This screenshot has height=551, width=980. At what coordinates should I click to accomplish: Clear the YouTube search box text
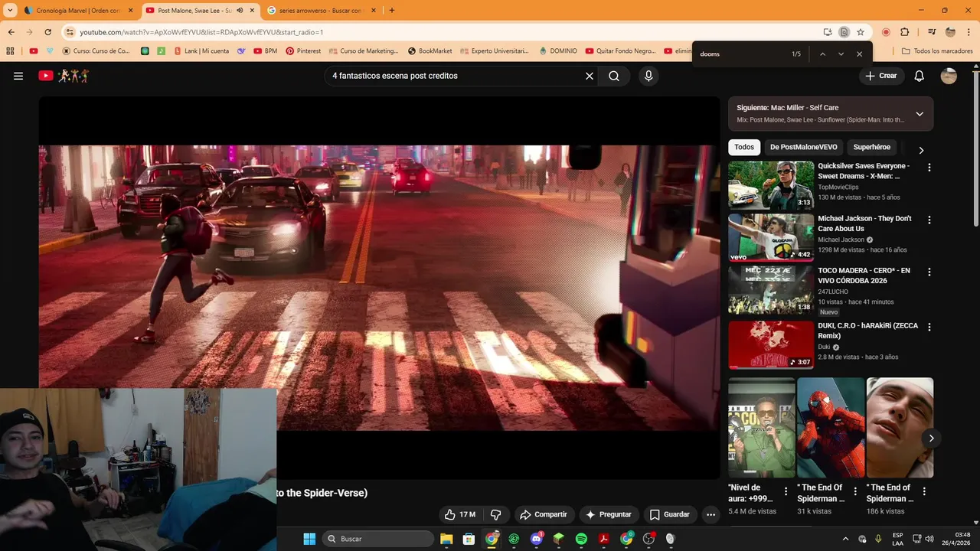pos(590,76)
